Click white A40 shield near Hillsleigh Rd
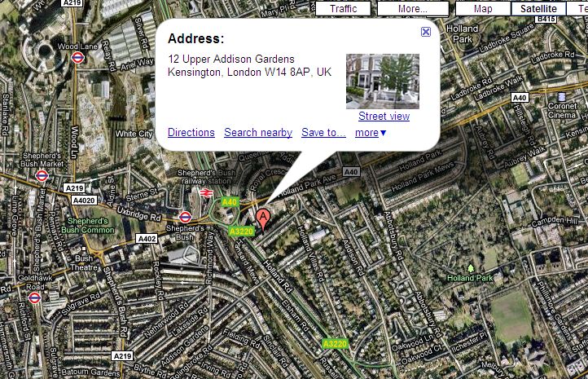The image size is (588, 379). (520, 98)
